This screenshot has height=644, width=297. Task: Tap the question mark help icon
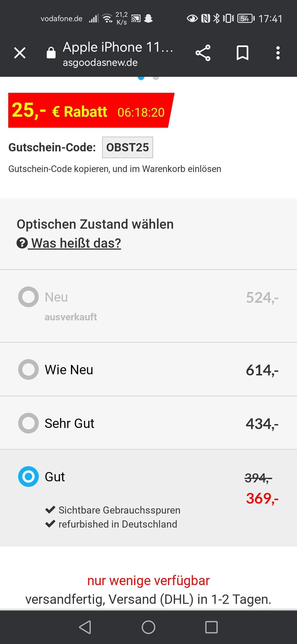pos(22,243)
